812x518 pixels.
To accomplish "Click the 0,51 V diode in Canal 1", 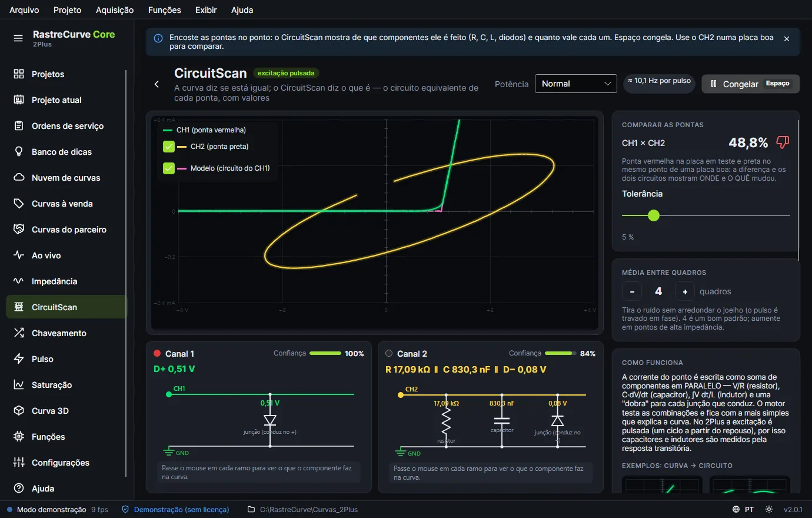I will click(270, 420).
